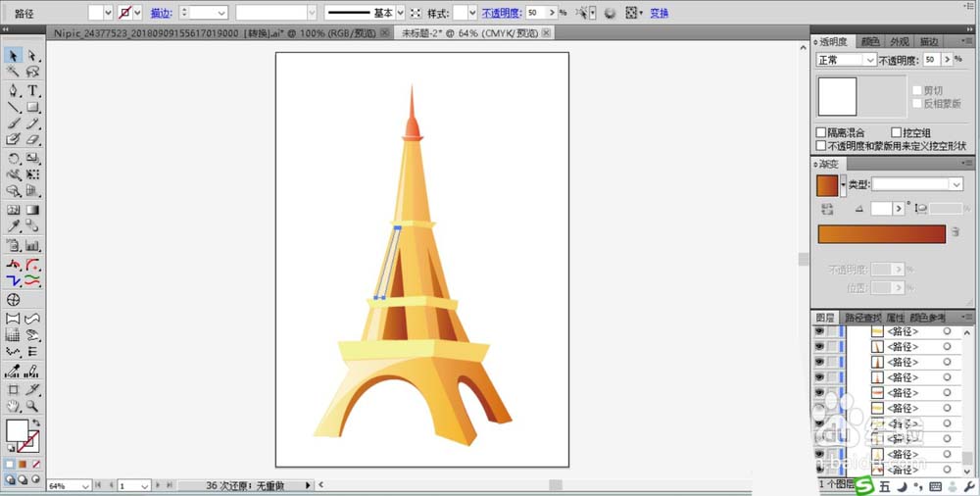Select the Direct Selection tool

click(32, 56)
